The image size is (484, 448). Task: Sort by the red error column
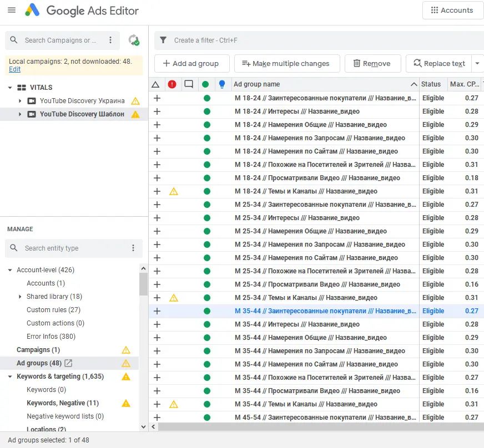point(172,84)
